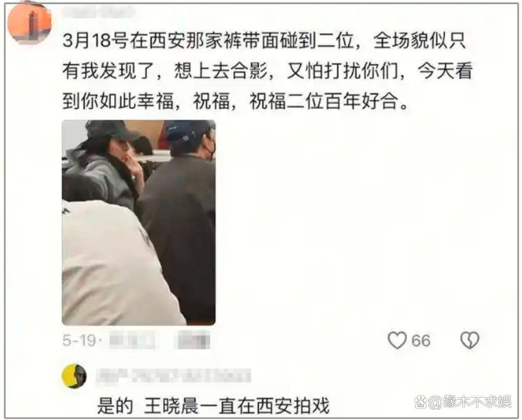Click the comment line starting 到你如此幸福
The width and height of the screenshot is (522, 420).
235,102
